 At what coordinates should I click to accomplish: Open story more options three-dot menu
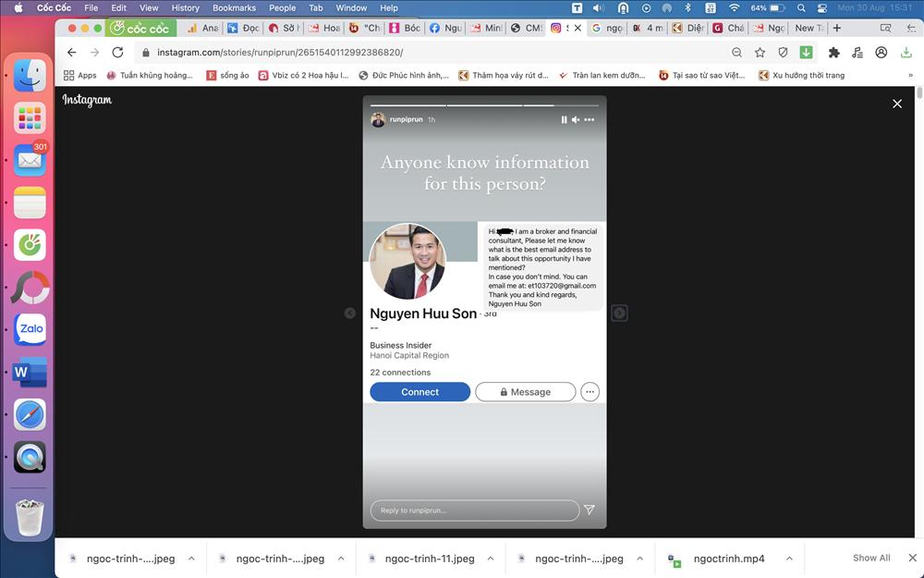(590, 119)
